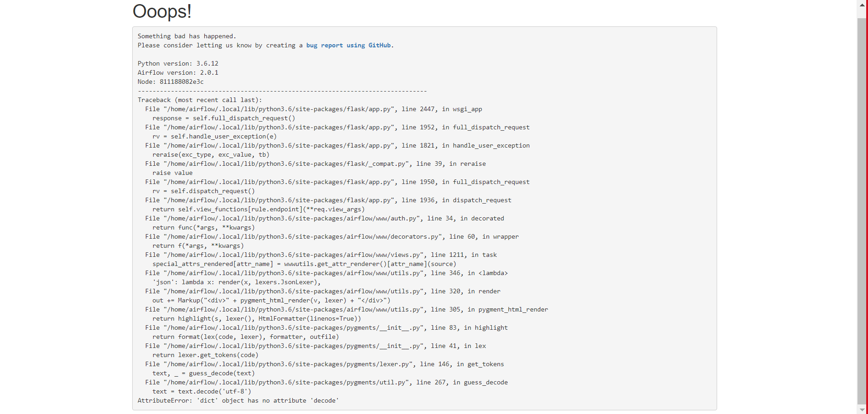Click 'response = self.full_dispatch_request()' line
868x414 pixels.
[224, 118]
